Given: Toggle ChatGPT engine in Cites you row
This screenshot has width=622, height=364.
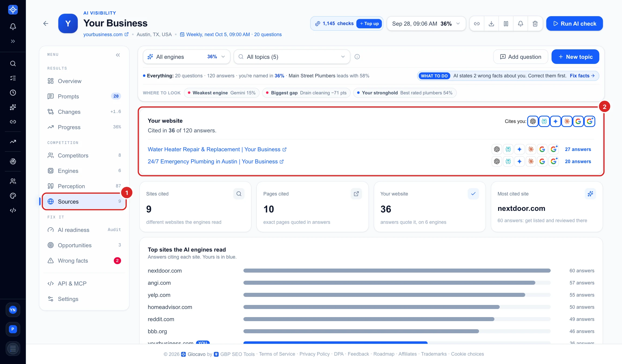Looking at the screenshot, I should [x=533, y=121].
